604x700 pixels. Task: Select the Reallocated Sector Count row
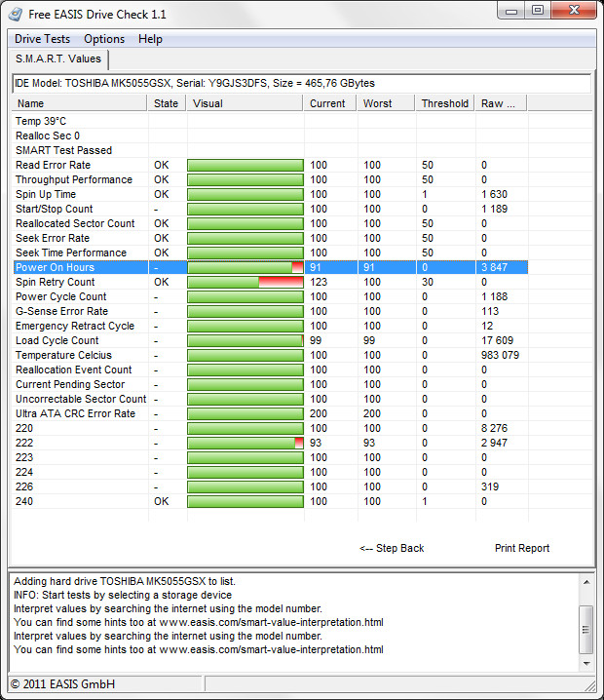pyautogui.click(x=270, y=223)
